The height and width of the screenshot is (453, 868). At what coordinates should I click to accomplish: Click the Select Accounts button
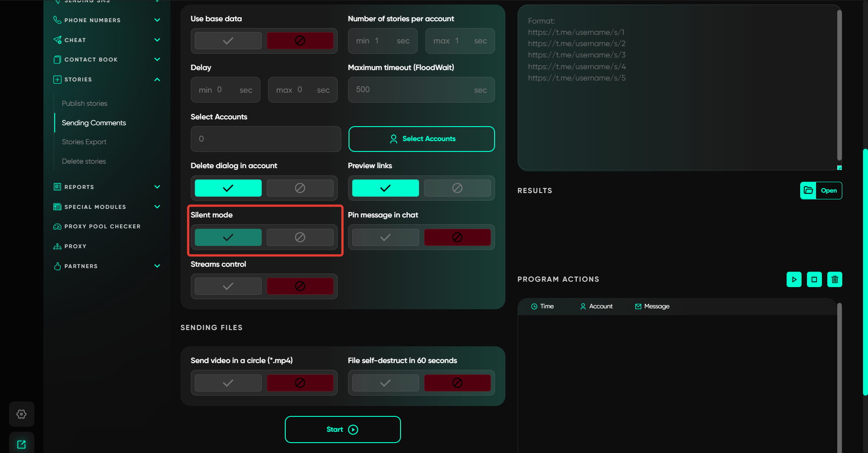pos(421,139)
